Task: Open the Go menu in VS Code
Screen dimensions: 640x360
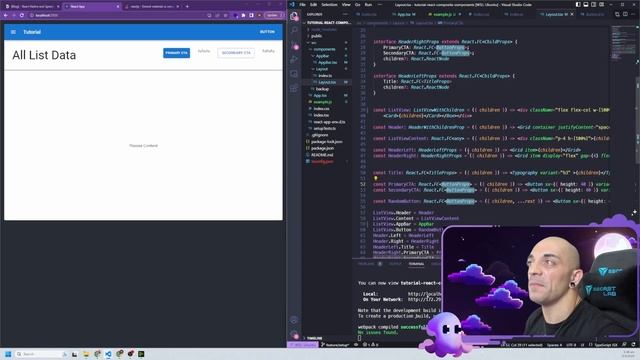Action: [358, 4]
